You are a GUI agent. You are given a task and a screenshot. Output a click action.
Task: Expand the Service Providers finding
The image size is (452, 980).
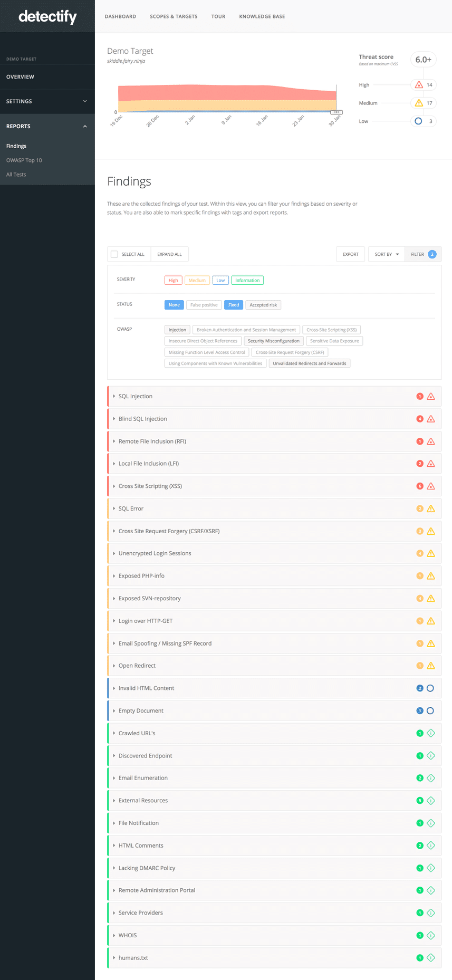274,913
